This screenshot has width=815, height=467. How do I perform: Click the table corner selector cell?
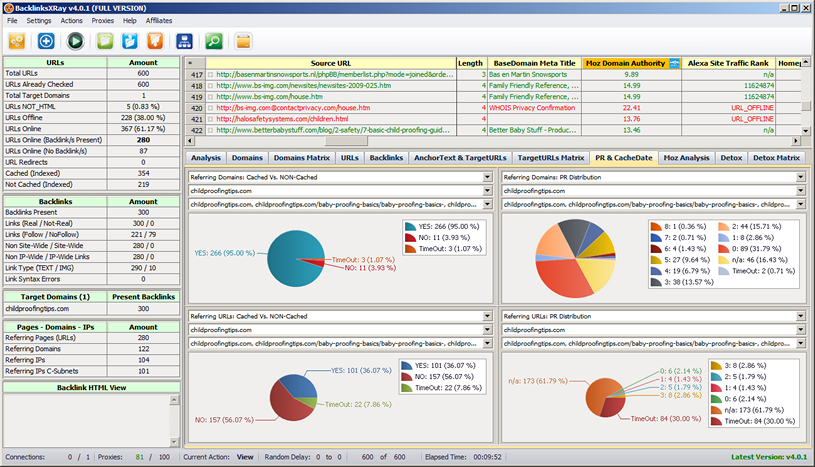[195, 63]
